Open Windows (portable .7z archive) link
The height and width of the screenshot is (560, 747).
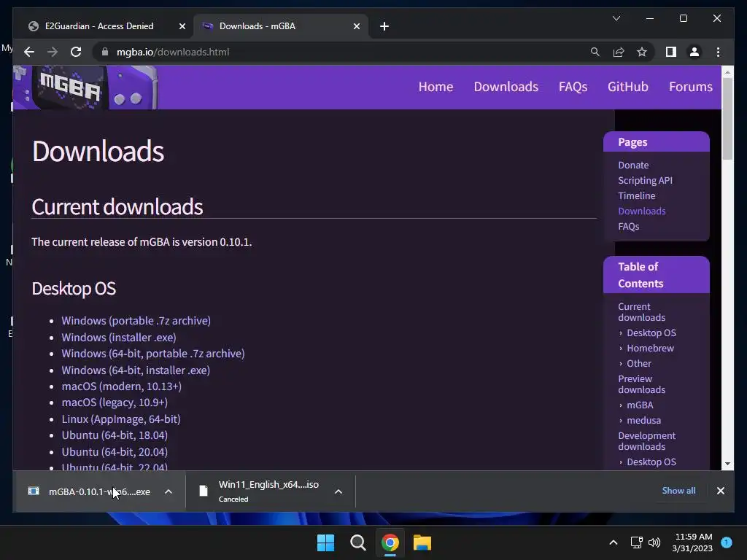pos(136,321)
